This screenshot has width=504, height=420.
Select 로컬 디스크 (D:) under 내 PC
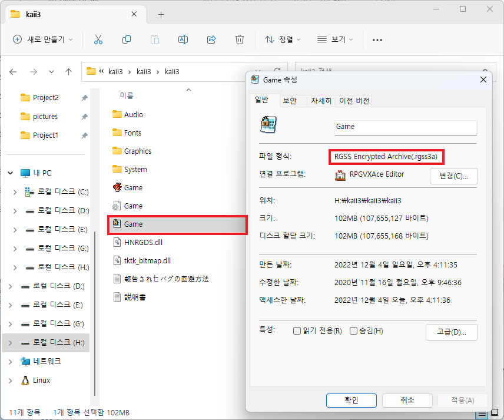57,211
